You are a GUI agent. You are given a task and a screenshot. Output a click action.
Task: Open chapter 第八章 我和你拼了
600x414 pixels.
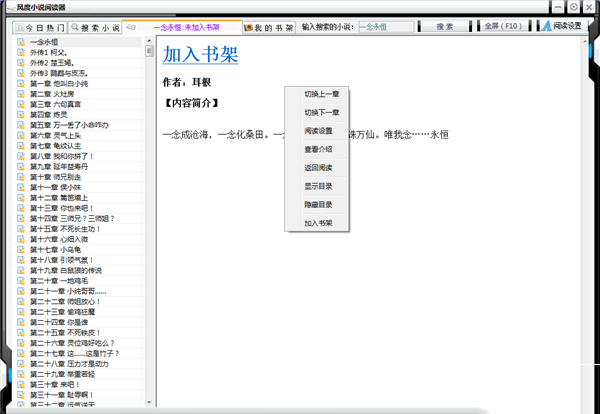[x=62, y=156]
